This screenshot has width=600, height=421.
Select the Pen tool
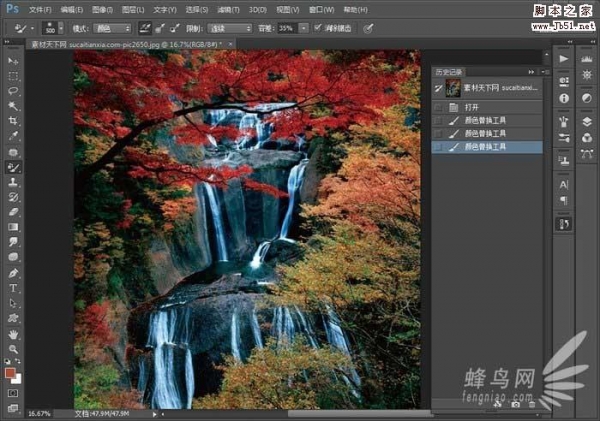tap(13, 273)
